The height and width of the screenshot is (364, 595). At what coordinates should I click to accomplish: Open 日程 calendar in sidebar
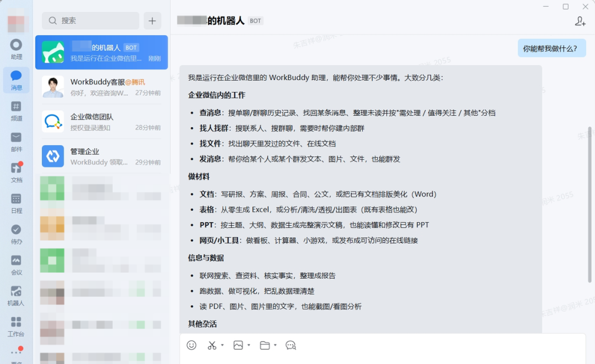[x=16, y=203]
